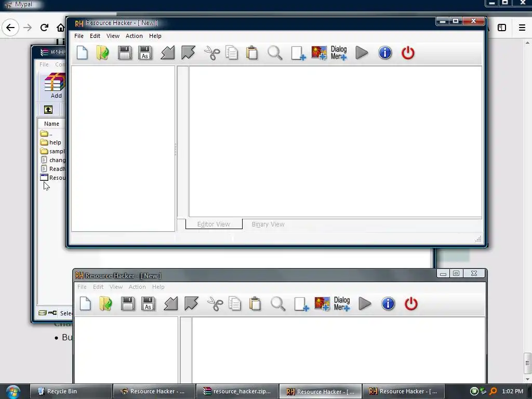Screen dimensions: 532x399
Task: Click New file icon in front Resource Hacker
Action: pyautogui.click(x=82, y=53)
